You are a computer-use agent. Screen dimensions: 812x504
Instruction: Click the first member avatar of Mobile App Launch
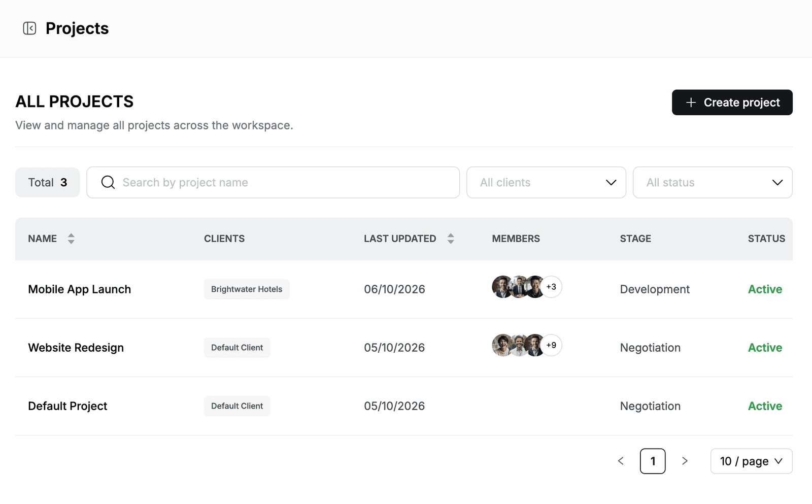(501, 287)
